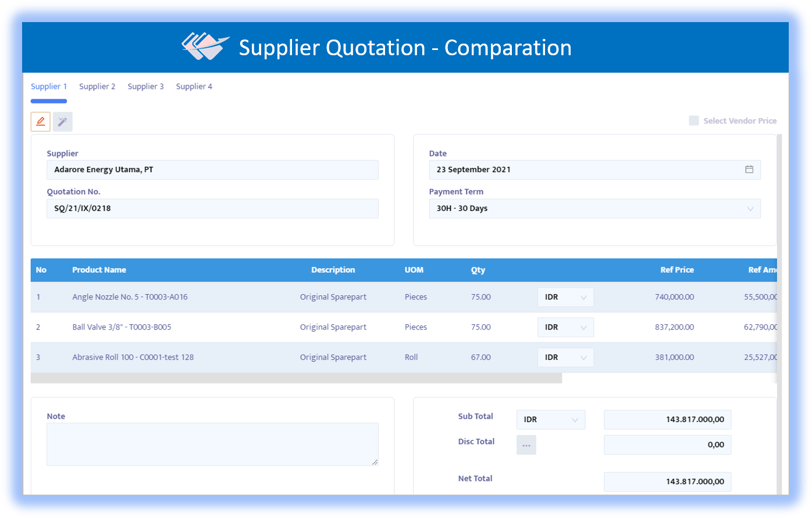
Task: Switch to the Supplier 3 tab
Action: click(145, 87)
